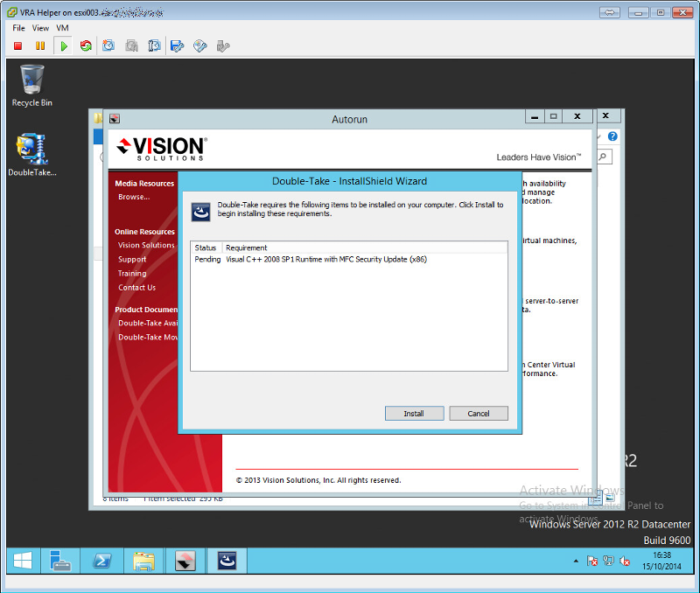The image size is (700, 593).
Task: Open the Vision Solutions online link
Action: tap(146, 245)
